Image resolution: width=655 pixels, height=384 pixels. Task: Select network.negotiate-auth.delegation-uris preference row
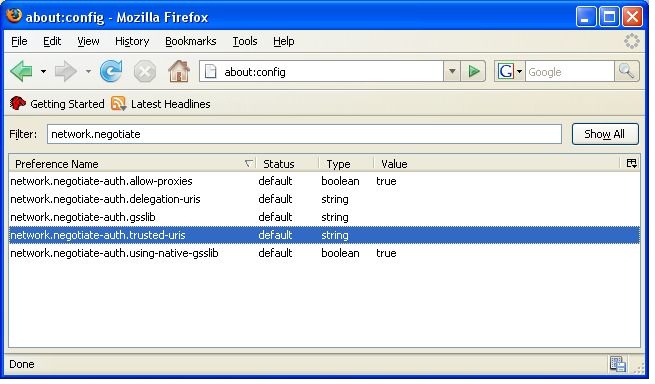pos(324,199)
